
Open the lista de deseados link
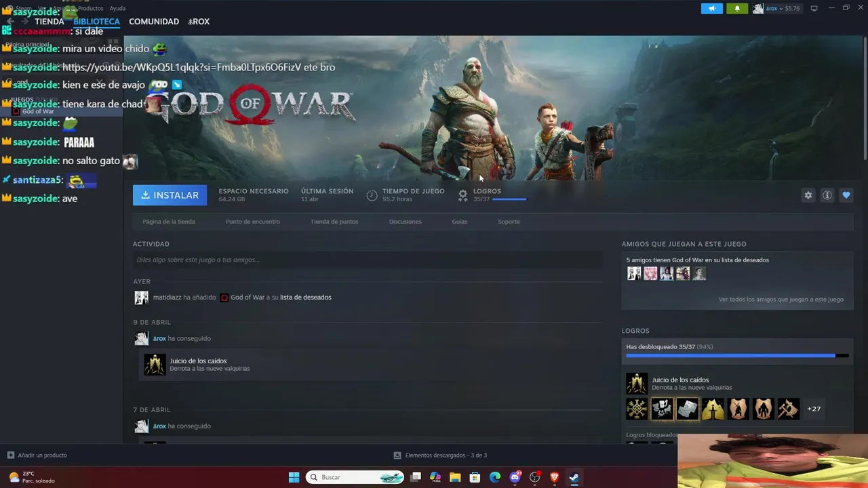[305, 298]
